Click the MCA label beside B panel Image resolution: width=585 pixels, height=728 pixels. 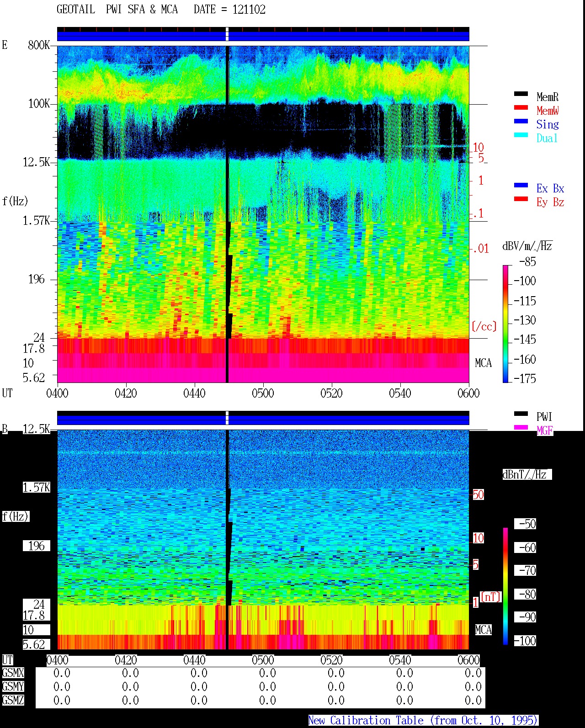483,630
